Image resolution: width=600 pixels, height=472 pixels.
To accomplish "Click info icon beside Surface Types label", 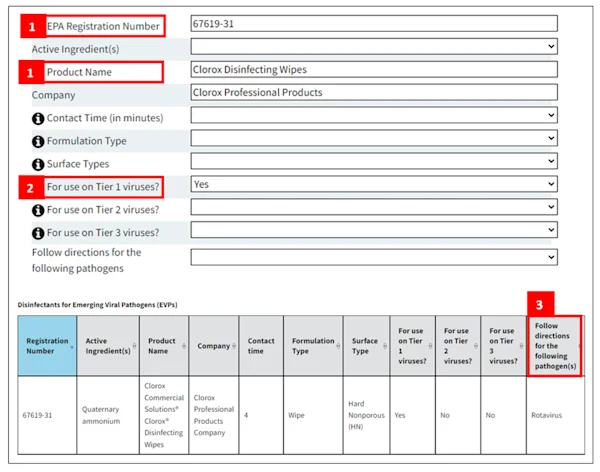I will pyautogui.click(x=38, y=165).
